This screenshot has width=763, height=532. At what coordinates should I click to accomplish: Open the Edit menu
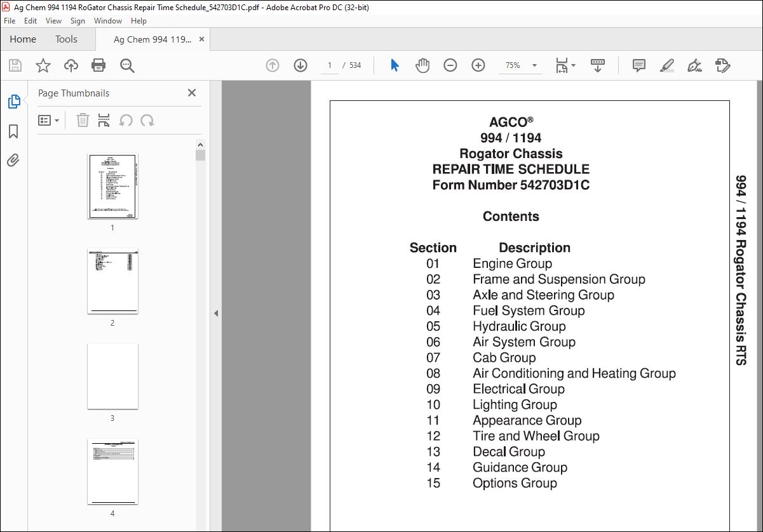(x=30, y=21)
